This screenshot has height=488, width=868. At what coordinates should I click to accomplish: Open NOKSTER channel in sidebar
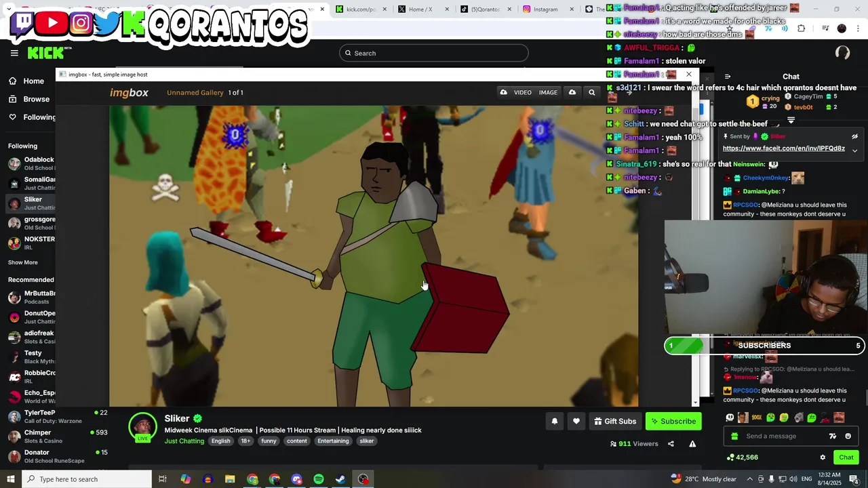click(31, 243)
